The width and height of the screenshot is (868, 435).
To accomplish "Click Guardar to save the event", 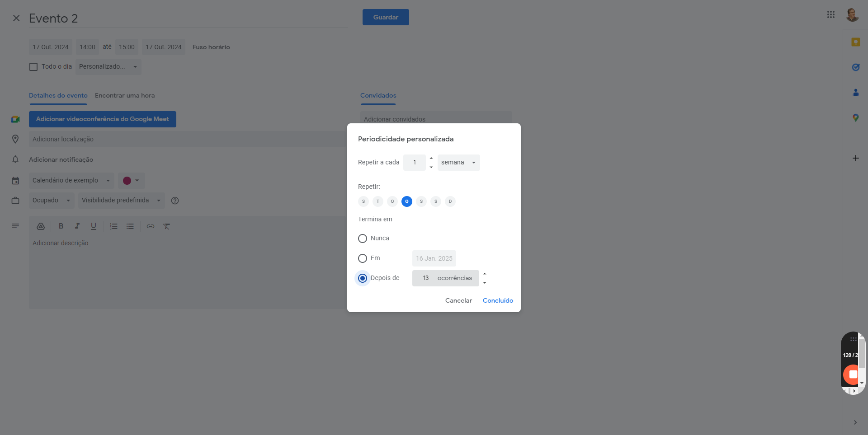I will (x=386, y=17).
